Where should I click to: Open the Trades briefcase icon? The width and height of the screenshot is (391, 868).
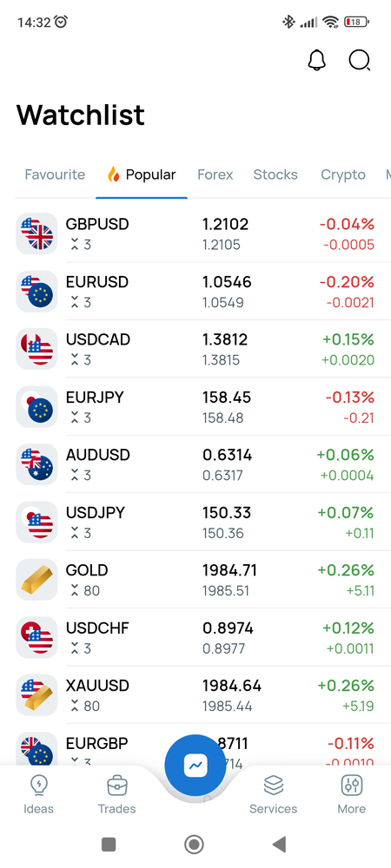[x=116, y=785]
